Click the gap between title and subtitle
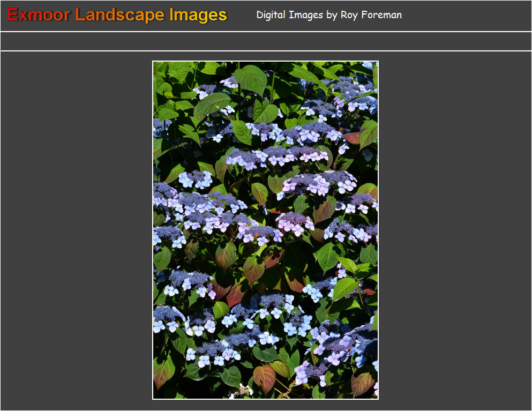 (242, 15)
